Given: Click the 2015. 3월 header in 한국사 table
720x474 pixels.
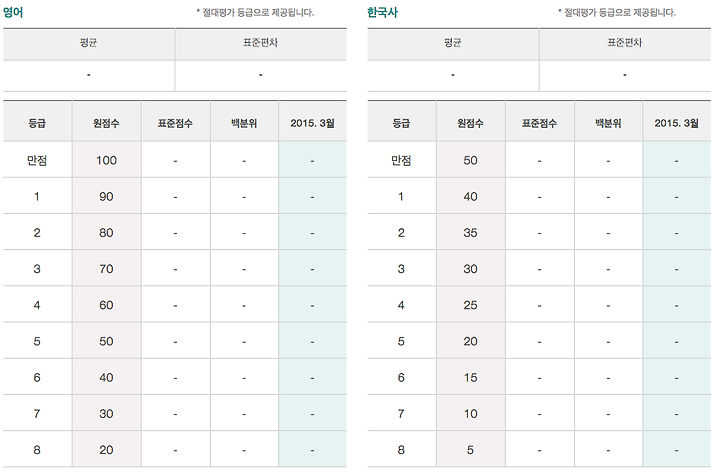Looking at the screenshot, I should [676, 123].
